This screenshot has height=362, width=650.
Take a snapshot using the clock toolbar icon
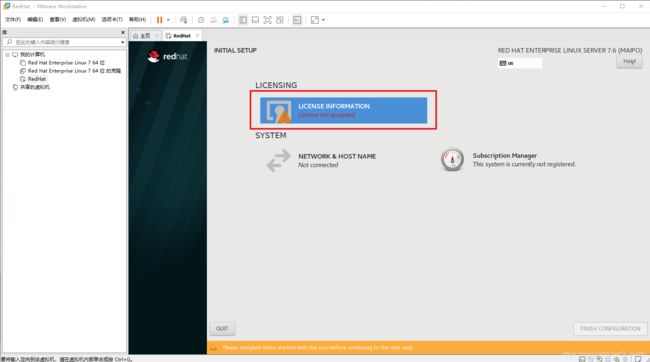(x=201, y=20)
